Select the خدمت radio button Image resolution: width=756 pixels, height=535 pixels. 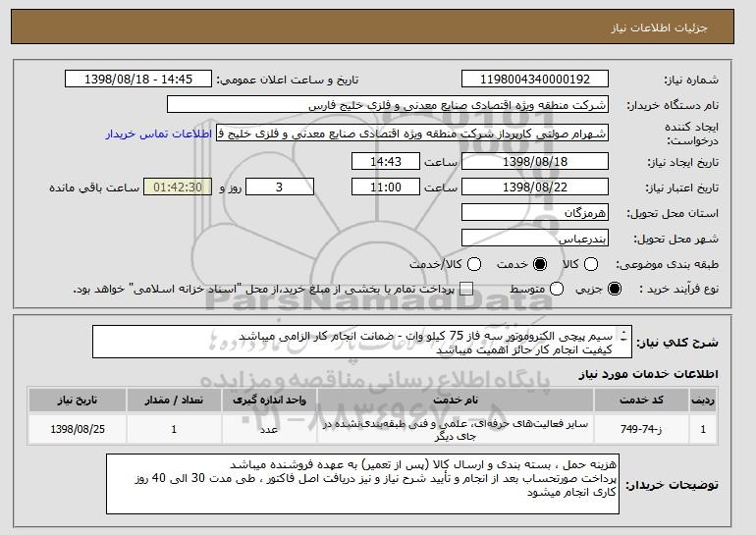[540, 264]
